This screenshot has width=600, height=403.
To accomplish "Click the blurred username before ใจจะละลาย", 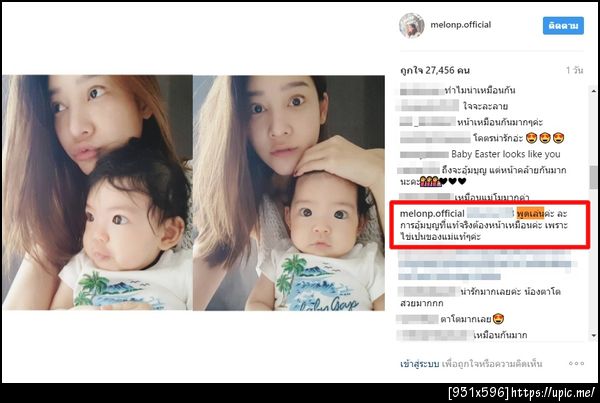I will 429,105.
